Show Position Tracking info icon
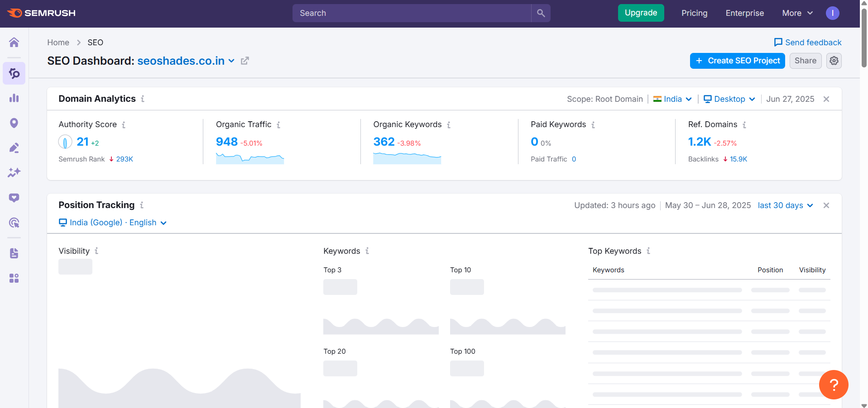The image size is (868, 408). pyautogui.click(x=142, y=205)
